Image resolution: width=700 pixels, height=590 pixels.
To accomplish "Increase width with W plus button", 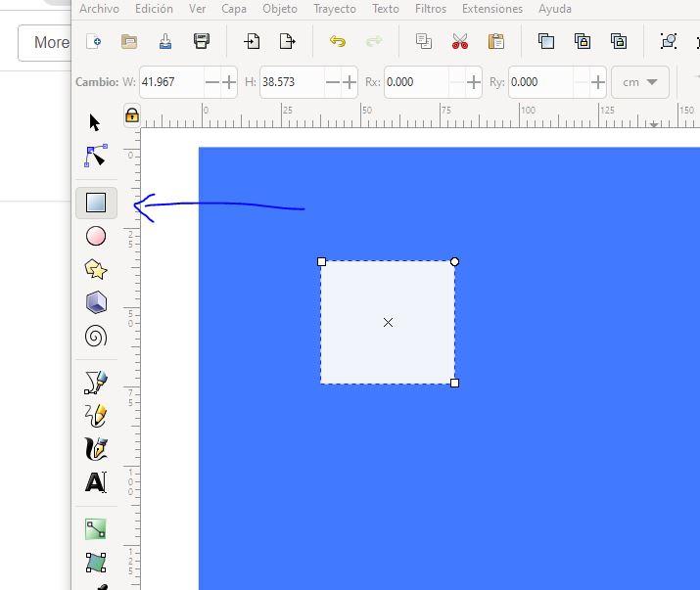I will click(229, 82).
